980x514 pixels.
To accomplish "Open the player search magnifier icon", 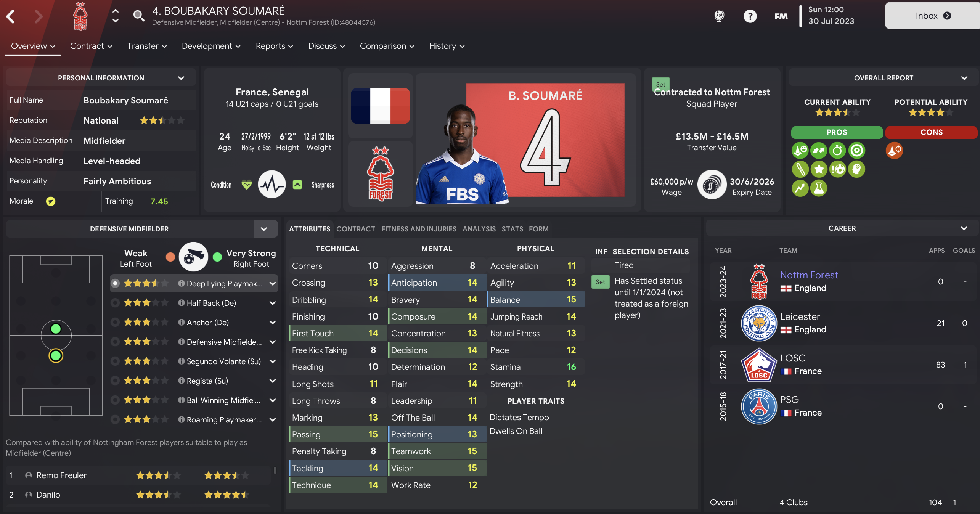I will 138,16.
